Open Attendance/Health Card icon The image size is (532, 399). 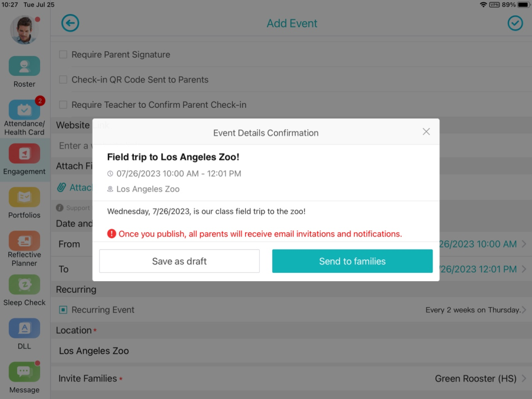tap(24, 110)
